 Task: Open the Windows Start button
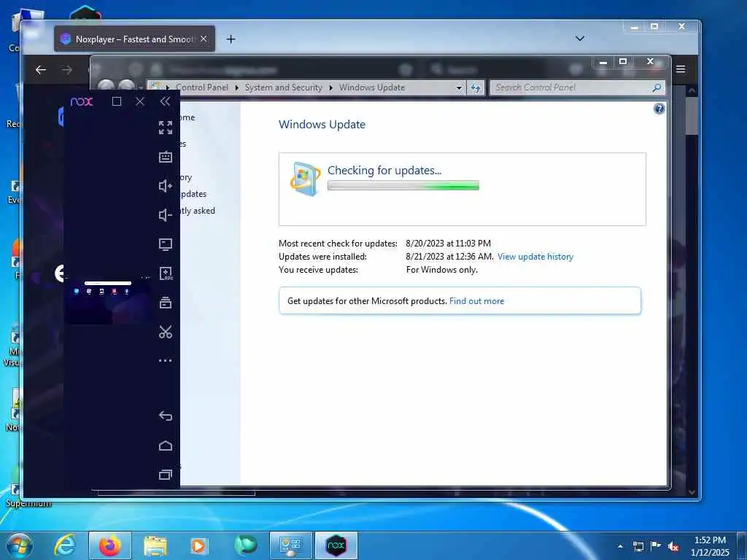pyautogui.click(x=19, y=545)
